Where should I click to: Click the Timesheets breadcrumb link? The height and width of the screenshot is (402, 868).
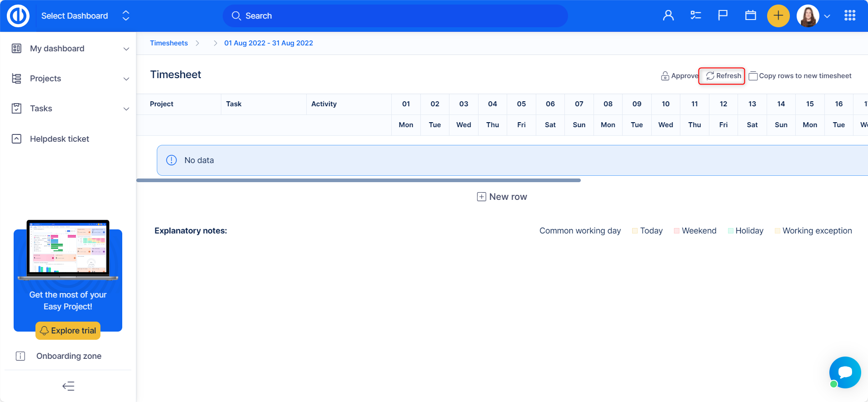click(x=169, y=43)
